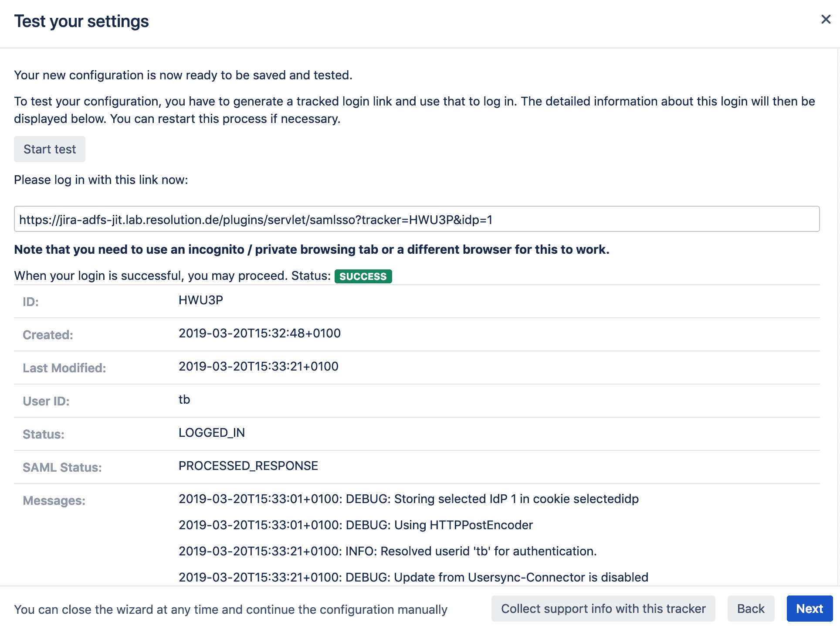Click the Usersync-Connector disabled message
Image resolution: width=840 pixels, height=626 pixels.
point(413,577)
